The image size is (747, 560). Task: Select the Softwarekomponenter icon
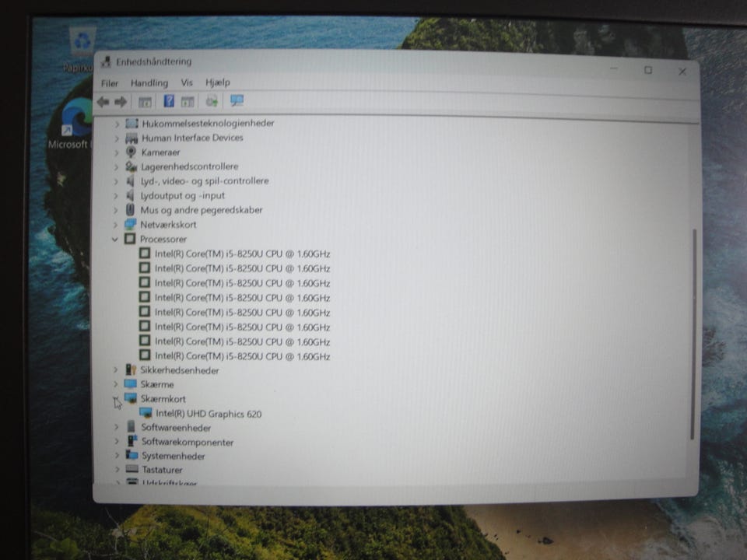pos(132,441)
